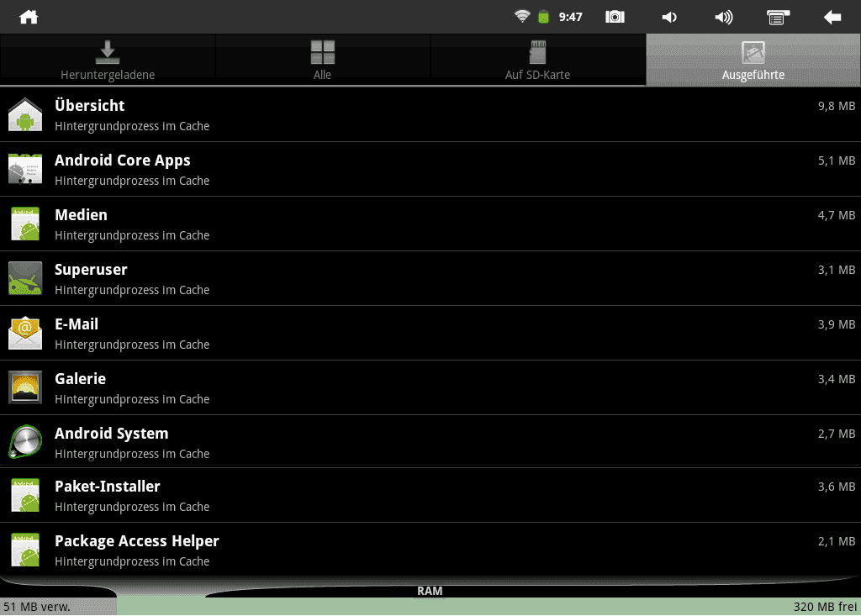The image size is (861, 616).
Task: Open the menu icon in status bar
Action: coord(778,18)
